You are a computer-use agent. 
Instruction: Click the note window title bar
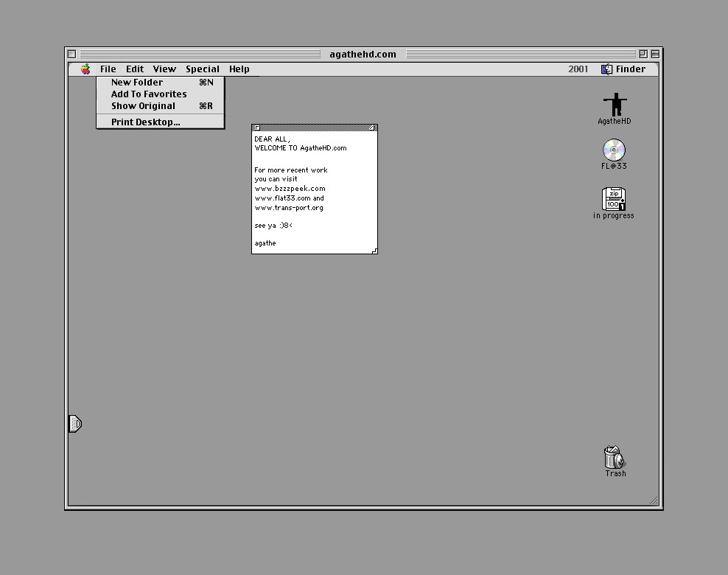pos(315,128)
